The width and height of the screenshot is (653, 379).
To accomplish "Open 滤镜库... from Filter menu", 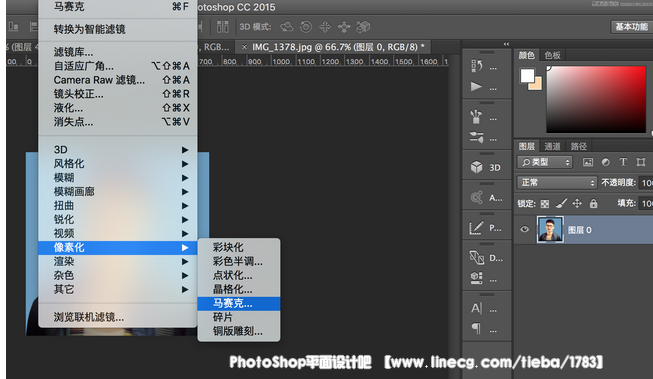I will coord(118,52).
